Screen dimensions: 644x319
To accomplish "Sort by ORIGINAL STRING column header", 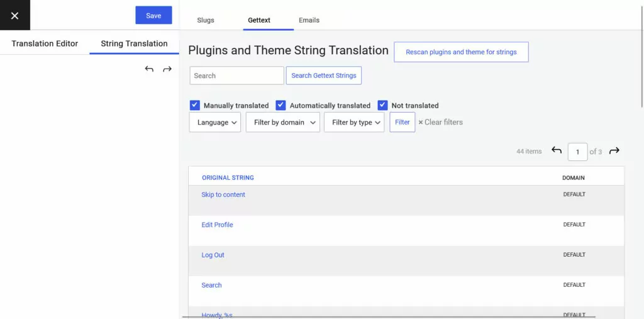I will coord(228,178).
